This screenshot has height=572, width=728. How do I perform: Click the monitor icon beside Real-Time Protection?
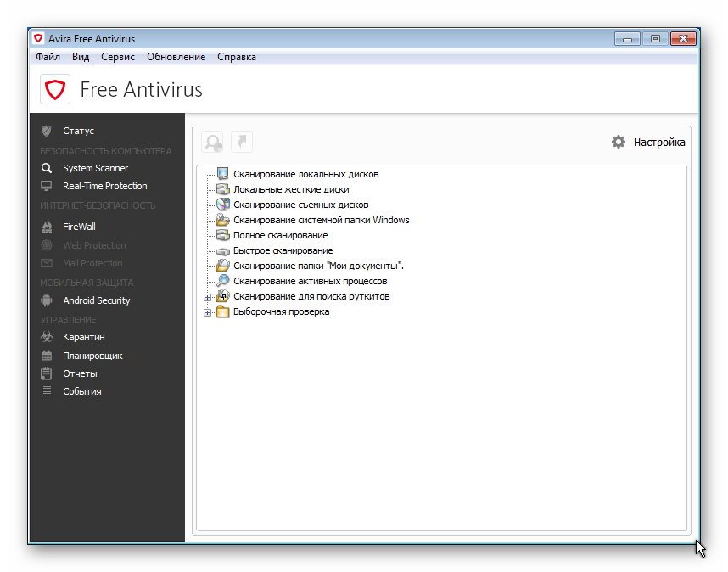pyautogui.click(x=47, y=186)
